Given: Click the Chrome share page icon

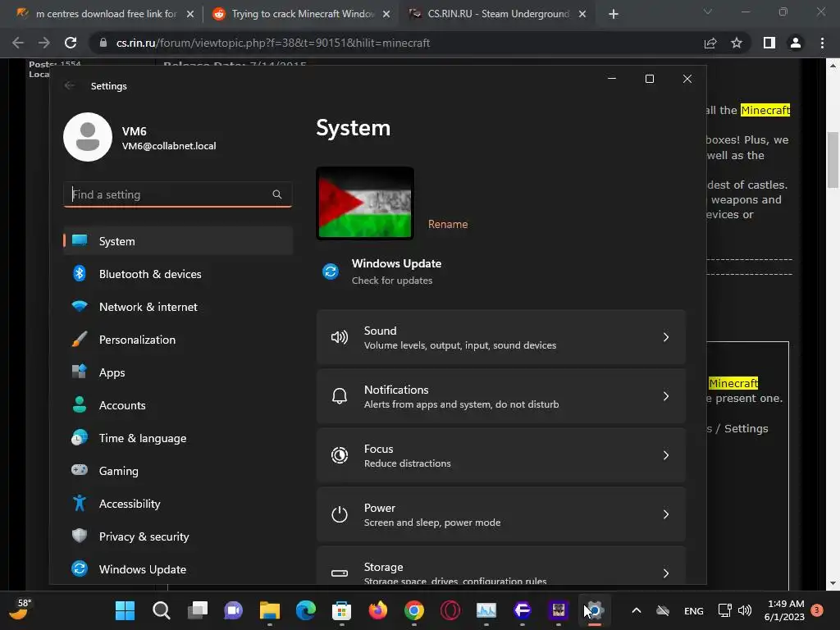Looking at the screenshot, I should tap(710, 43).
